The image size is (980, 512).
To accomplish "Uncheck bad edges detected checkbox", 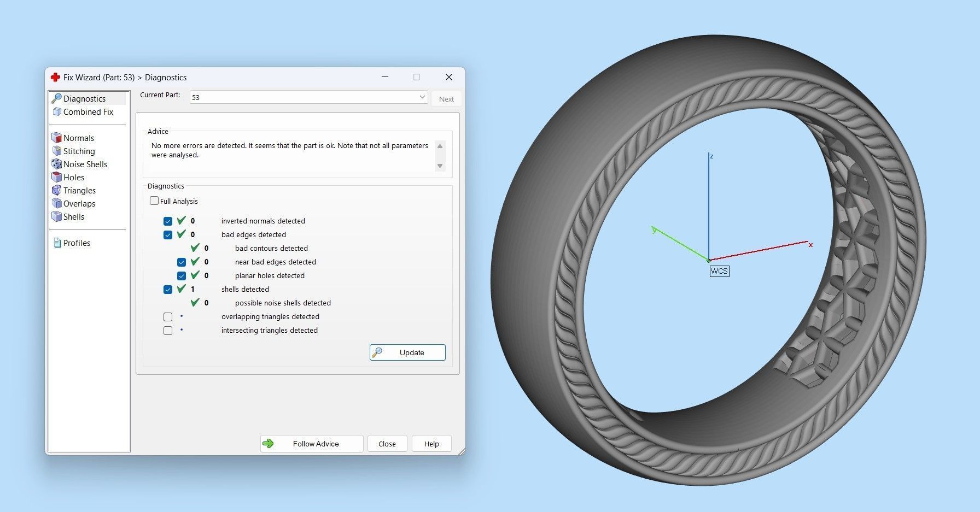I will 168,235.
